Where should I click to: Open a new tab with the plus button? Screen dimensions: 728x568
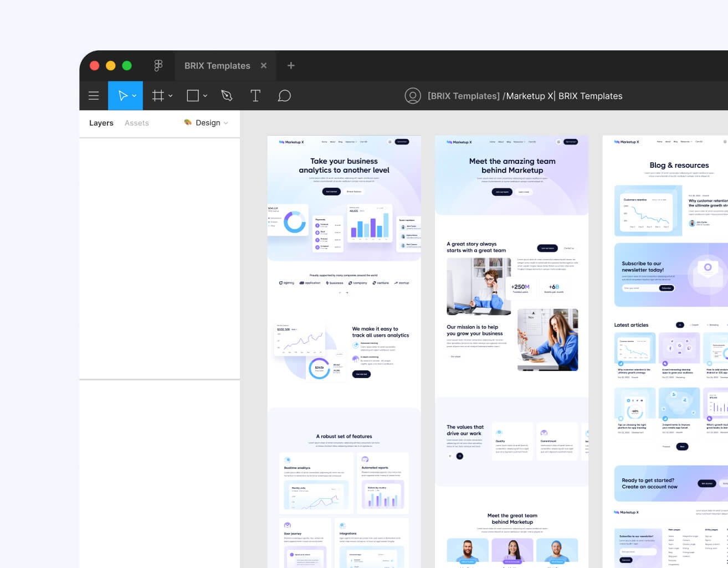click(x=291, y=65)
